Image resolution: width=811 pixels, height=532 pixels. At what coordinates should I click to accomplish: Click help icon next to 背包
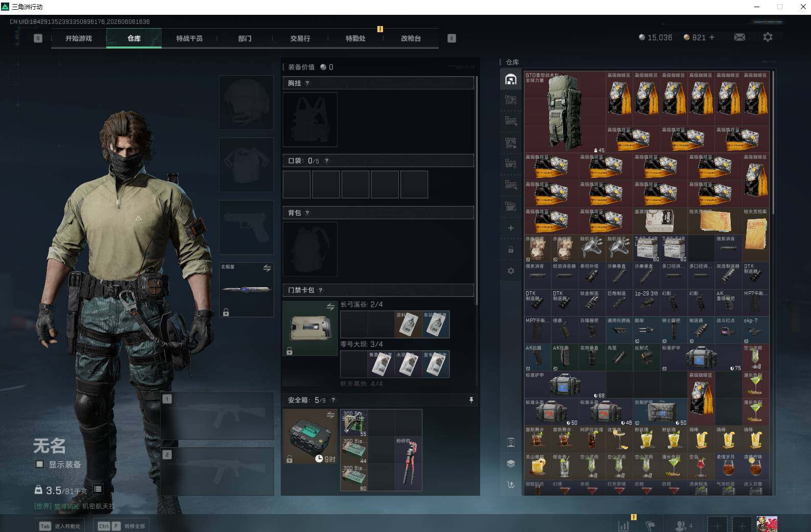(x=307, y=213)
